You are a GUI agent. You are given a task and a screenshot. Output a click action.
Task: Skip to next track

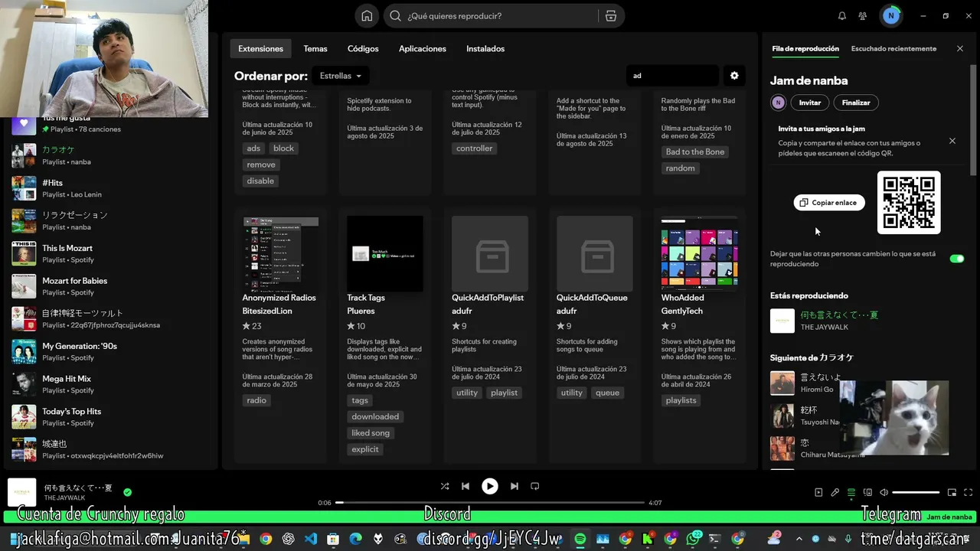pyautogui.click(x=514, y=486)
